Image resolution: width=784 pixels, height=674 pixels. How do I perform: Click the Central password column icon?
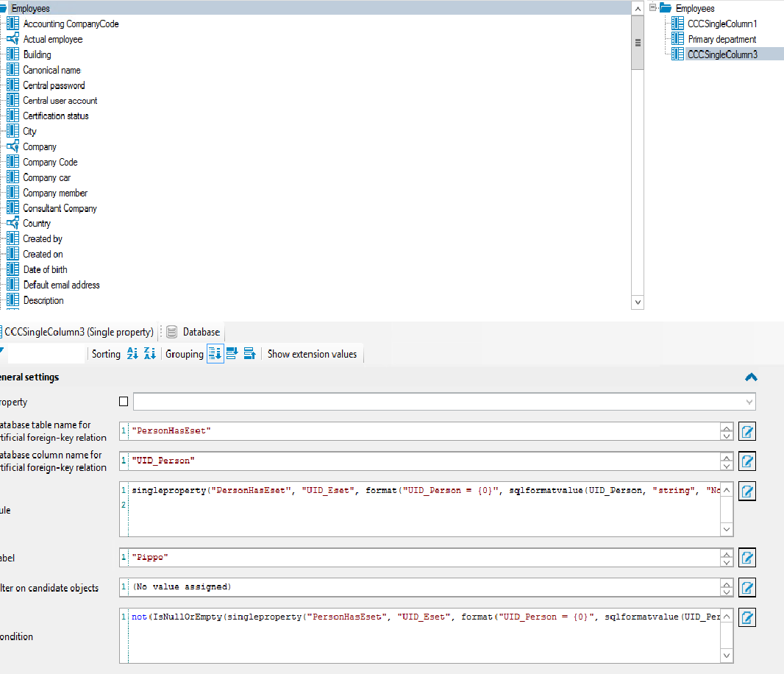13,85
